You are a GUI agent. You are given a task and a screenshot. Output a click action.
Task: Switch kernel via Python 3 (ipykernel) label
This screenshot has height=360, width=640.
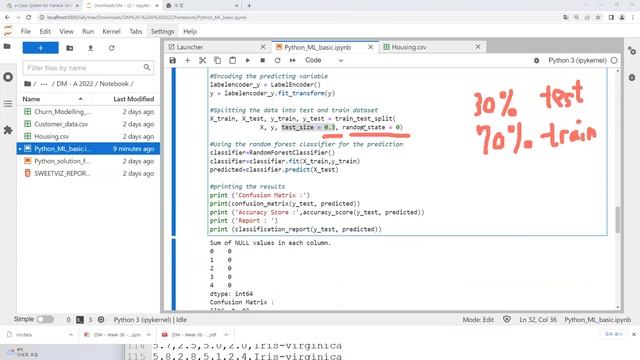point(577,60)
